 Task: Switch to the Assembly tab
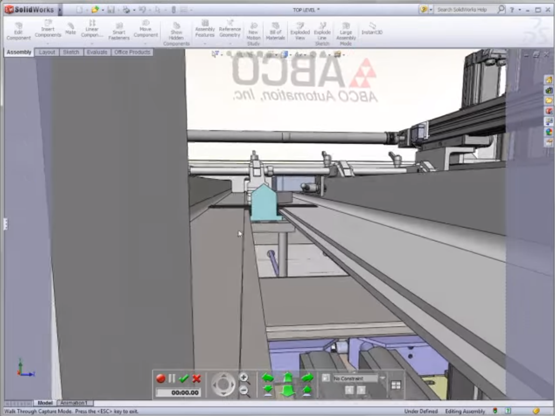pyautogui.click(x=19, y=52)
